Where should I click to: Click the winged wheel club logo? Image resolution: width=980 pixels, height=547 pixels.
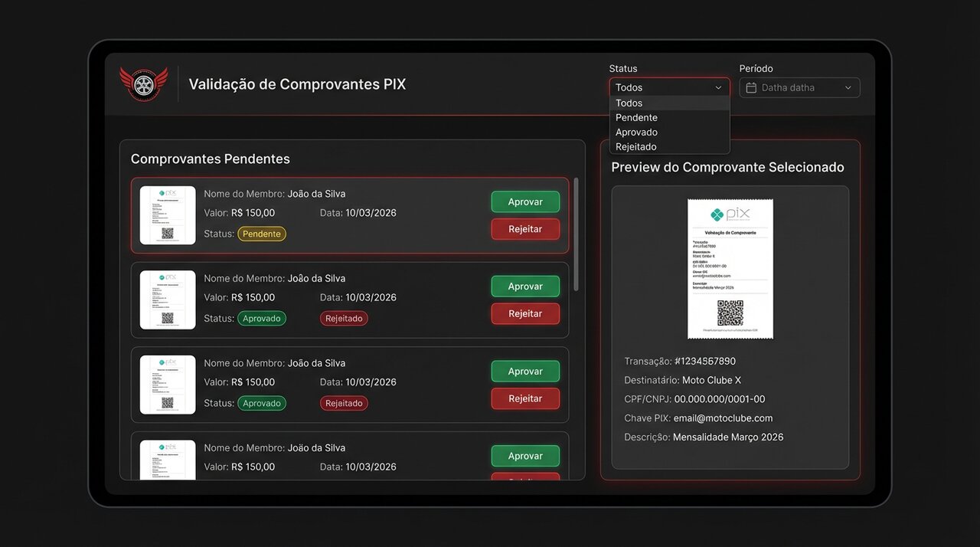pyautogui.click(x=143, y=84)
